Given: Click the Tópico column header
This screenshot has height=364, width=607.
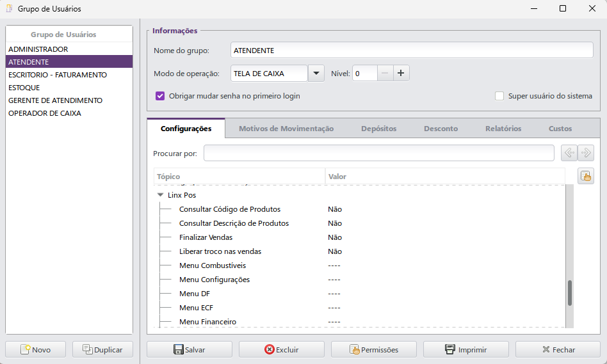Looking at the screenshot, I should pos(239,177).
